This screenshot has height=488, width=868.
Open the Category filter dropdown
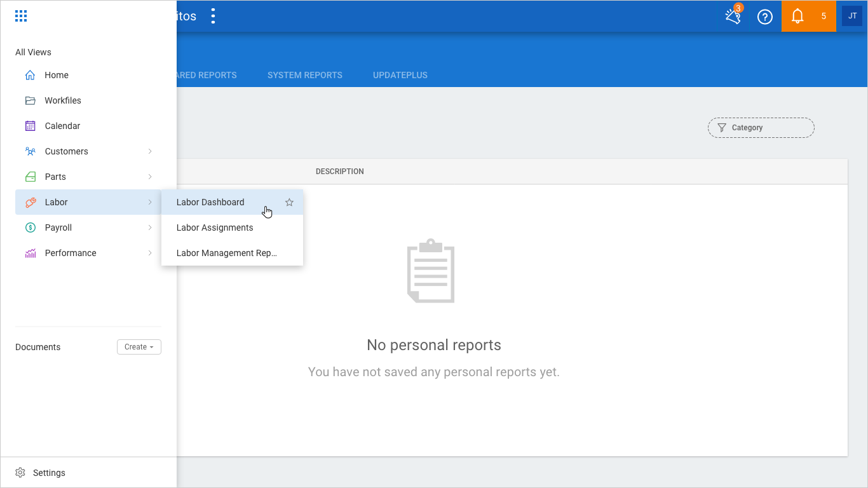click(x=761, y=128)
